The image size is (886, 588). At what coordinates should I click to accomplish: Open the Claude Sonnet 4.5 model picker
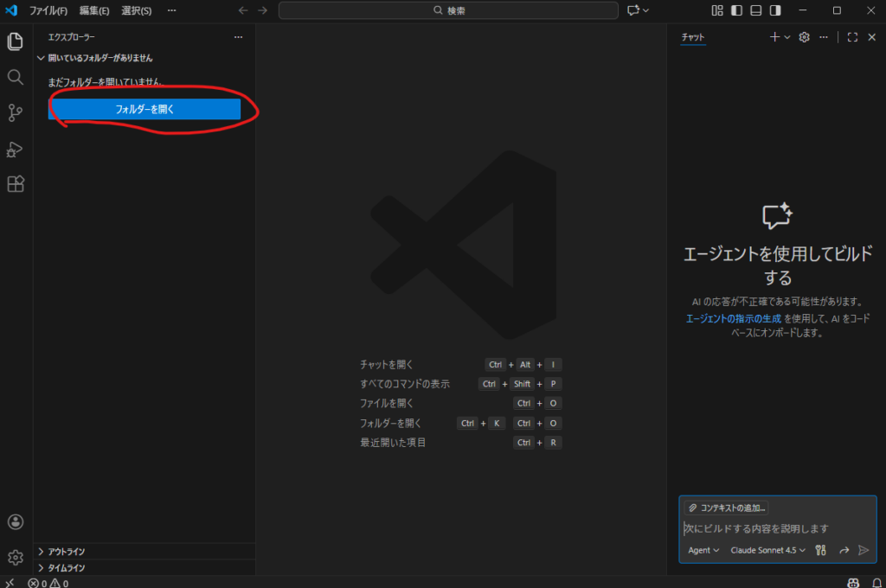click(767, 550)
